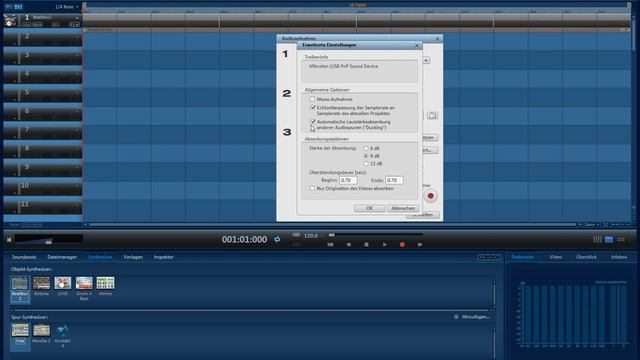The width and height of the screenshot is (640, 360).
Task: Select the highlighted blue arranger view icon
Action: click(609, 240)
